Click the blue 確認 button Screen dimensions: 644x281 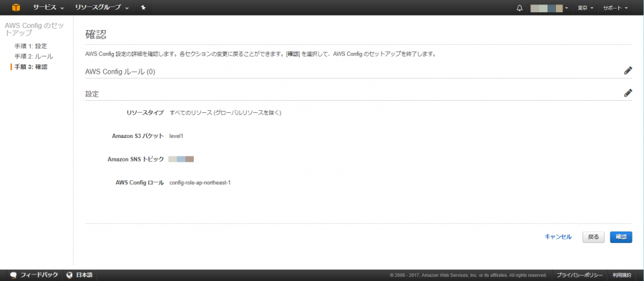click(620, 237)
